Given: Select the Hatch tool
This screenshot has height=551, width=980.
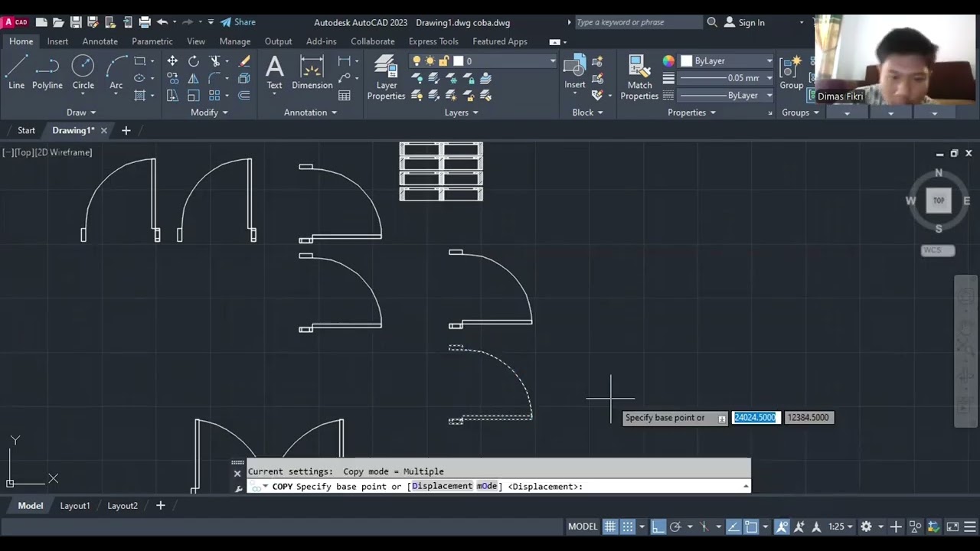Looking at the screenshot, I should 139,96.
